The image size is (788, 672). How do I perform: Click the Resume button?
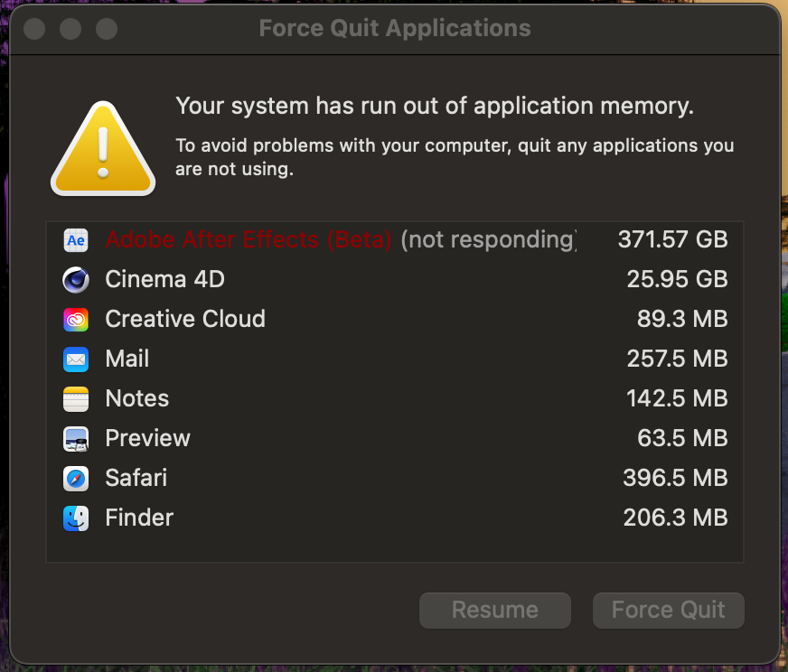point(494,611)
